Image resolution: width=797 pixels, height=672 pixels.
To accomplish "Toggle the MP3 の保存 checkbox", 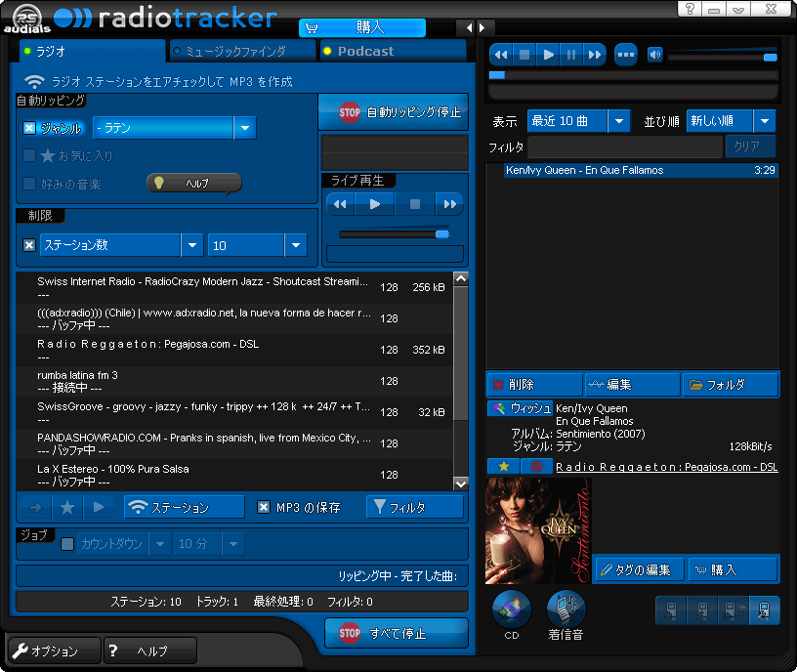I will pyautogui.click(x=264, y=507).
